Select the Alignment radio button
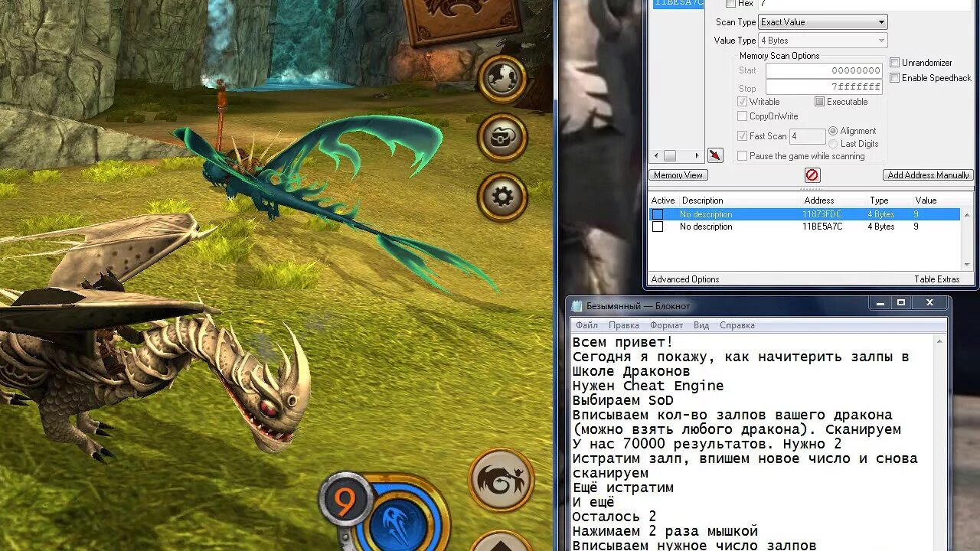Image resolution: width=980 pixels, height=551 pixels. tap(833, 131)
